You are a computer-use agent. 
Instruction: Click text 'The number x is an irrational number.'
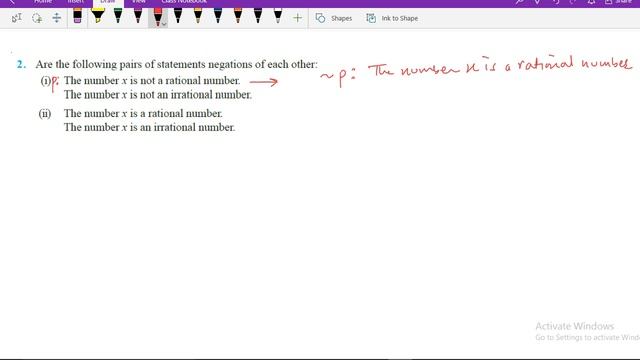(x=149, y=127)
